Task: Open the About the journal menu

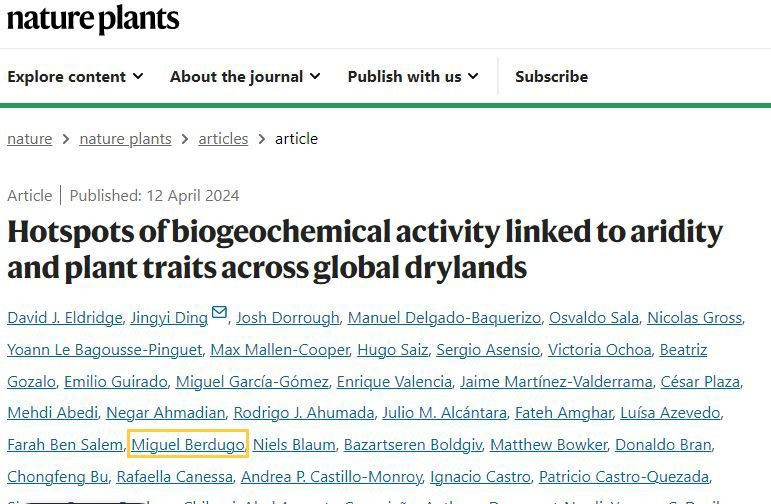Action: click(x=245, y=76)
